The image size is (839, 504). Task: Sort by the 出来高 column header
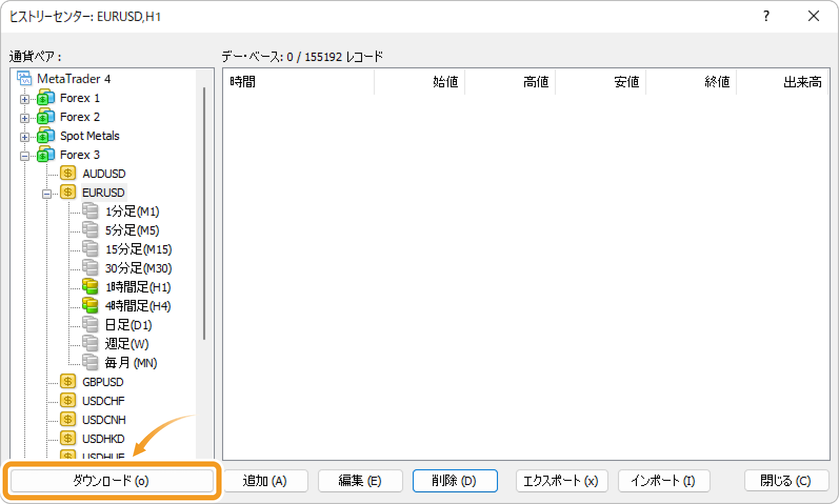pos(782,82)
